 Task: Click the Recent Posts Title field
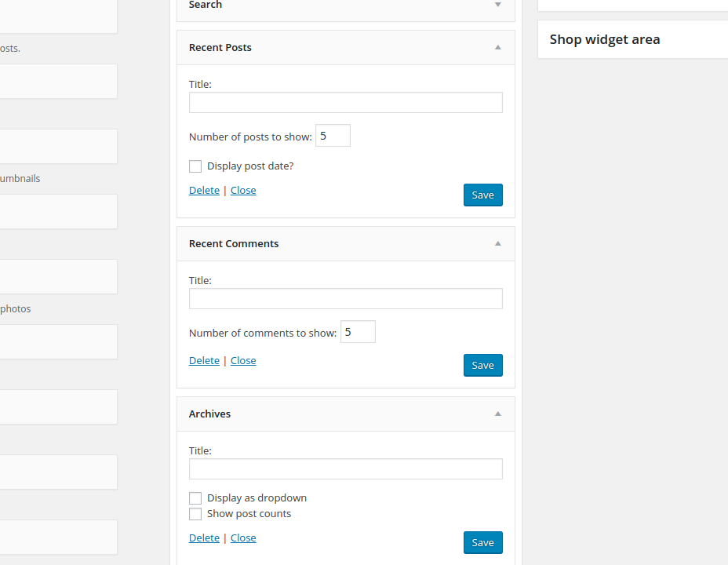tap(345, 103)
